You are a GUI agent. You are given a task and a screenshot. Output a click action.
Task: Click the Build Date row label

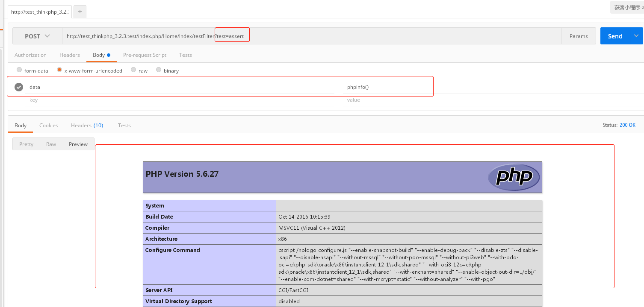(x=159, y=217)
